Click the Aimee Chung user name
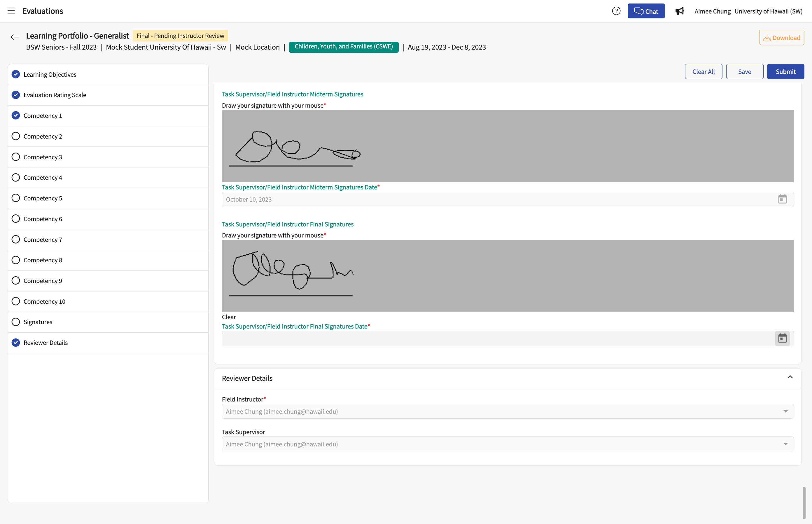812x524 pixels. coord(712,11)
